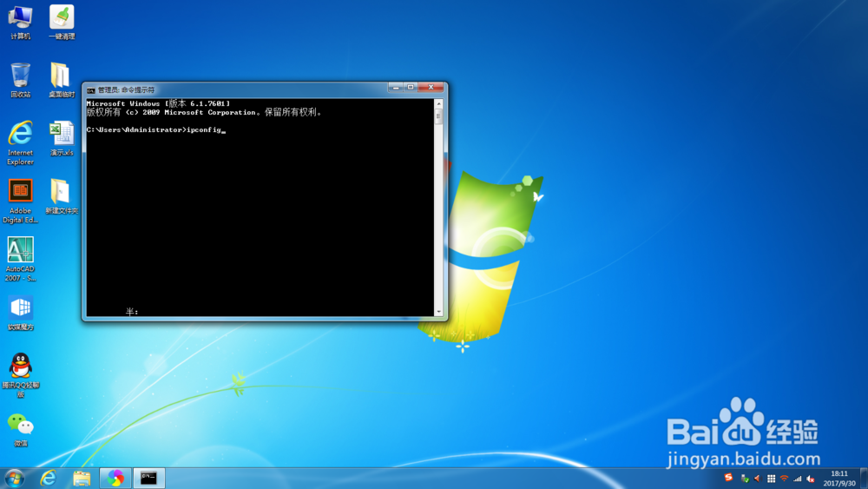This screenshot has width=868, height=489.
Task: Minimize the Command Prompt window
Action: pyautogui.click(x=395, y=88)
